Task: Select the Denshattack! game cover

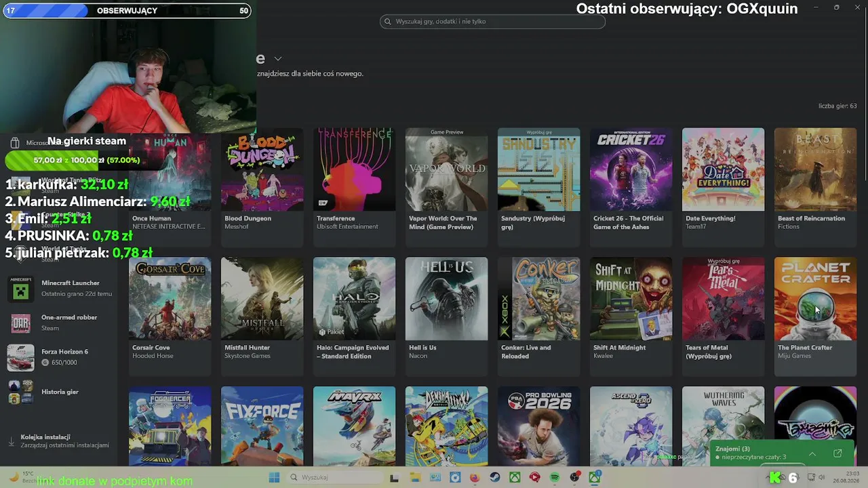Action: click(x=446, y=426)
